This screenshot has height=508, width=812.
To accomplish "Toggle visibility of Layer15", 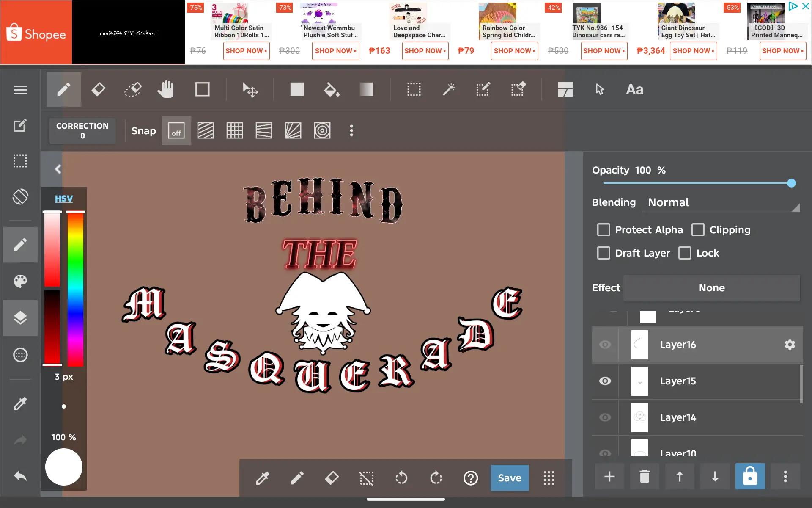I will pos(605,381).
